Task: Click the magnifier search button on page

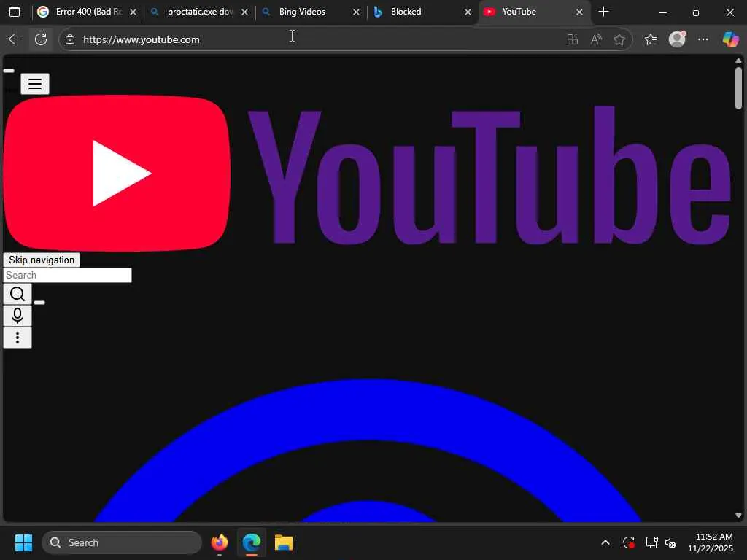Action: [18, 294]
